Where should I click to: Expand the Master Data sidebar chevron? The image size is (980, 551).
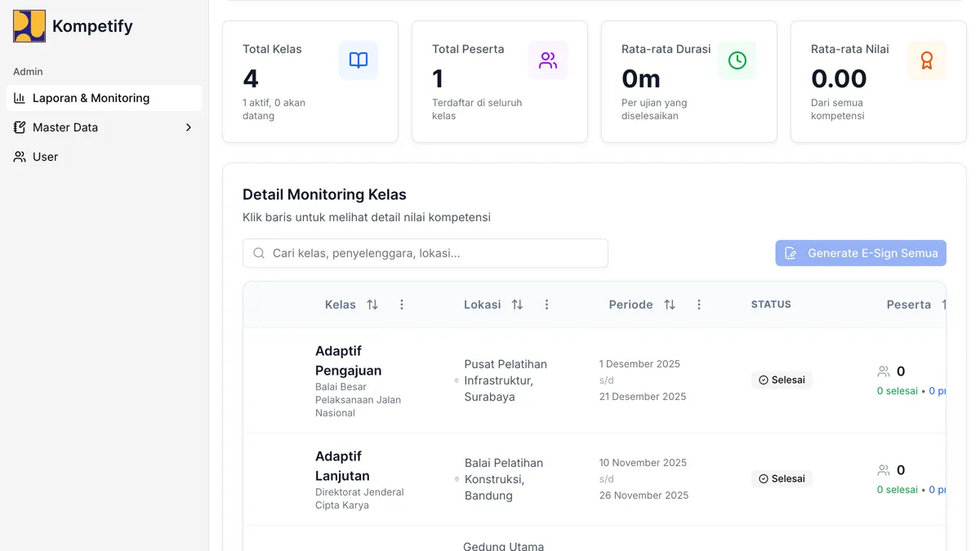coord(188,127)
